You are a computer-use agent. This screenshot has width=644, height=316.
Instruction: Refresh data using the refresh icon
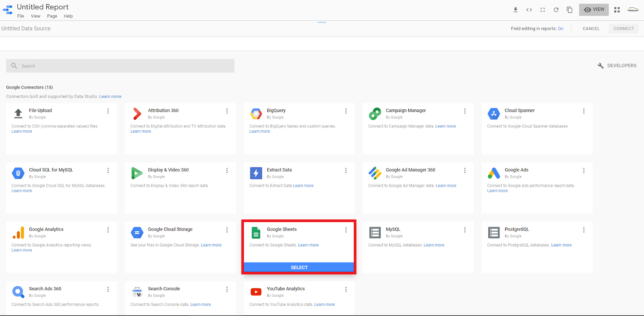556,10
